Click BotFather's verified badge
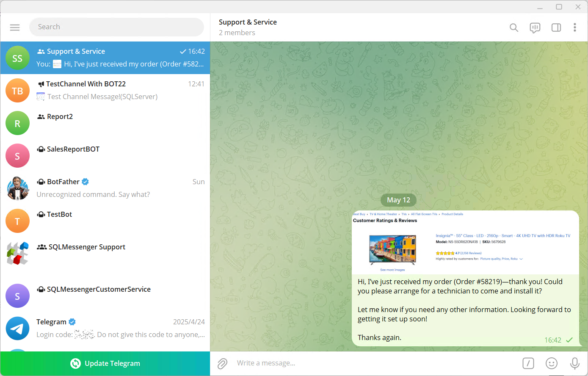This screenshot has height=376, width=588. pyautogui.click(x=85, y=182)
